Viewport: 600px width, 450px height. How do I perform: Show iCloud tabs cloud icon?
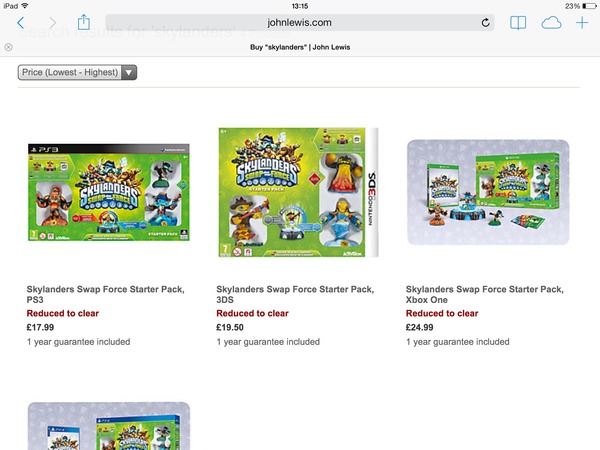coord(551,23)
